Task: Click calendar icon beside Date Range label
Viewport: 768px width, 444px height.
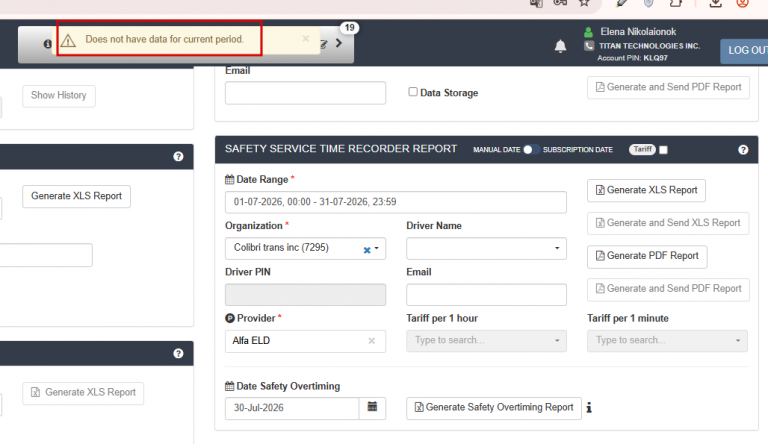Action: point(229,179)
